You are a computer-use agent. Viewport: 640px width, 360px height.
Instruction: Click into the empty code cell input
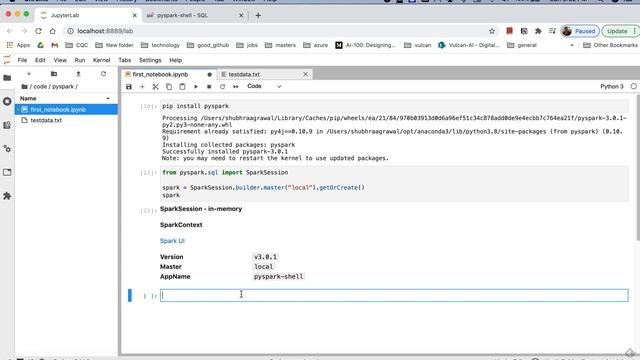click(394, 295)
